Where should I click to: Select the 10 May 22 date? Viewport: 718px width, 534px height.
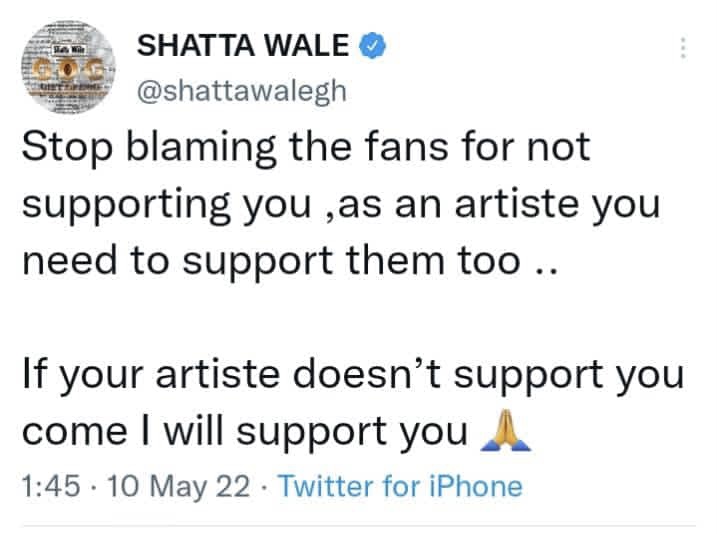point(179,487)
